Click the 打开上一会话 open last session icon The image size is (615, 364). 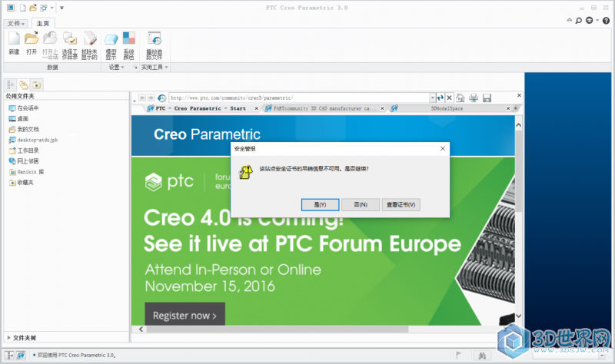tap(50, 45)
